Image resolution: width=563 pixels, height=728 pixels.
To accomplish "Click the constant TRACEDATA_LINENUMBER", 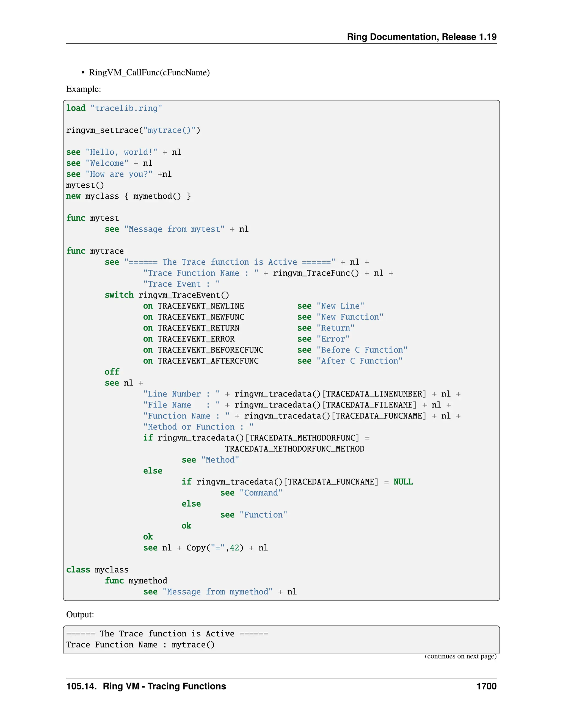I will (x=374, y=394).
